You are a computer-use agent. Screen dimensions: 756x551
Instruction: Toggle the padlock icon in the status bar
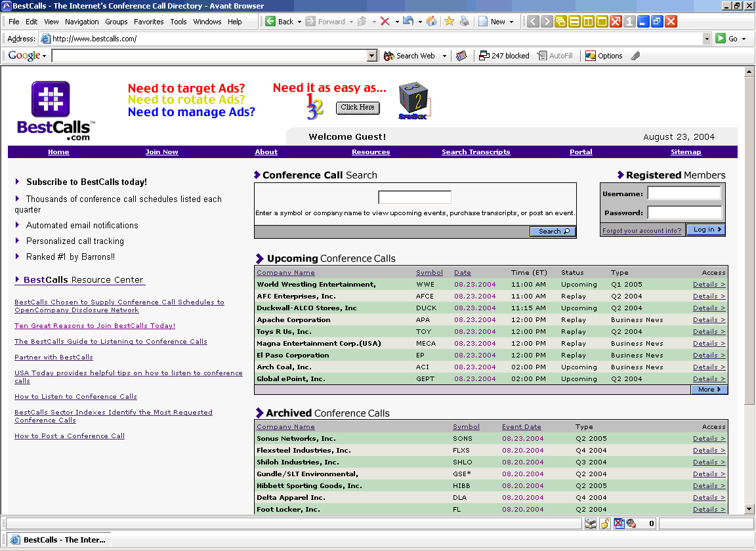click(604, 523)
